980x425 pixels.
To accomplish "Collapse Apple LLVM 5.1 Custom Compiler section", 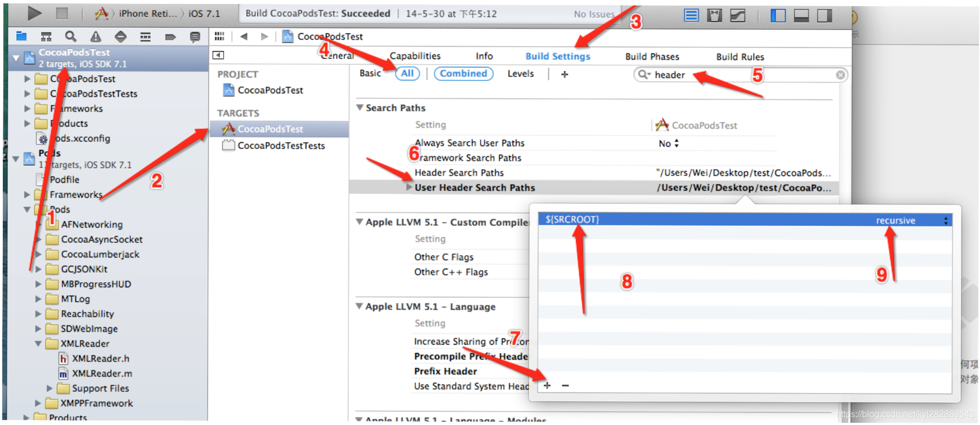I will coord(360,222).
